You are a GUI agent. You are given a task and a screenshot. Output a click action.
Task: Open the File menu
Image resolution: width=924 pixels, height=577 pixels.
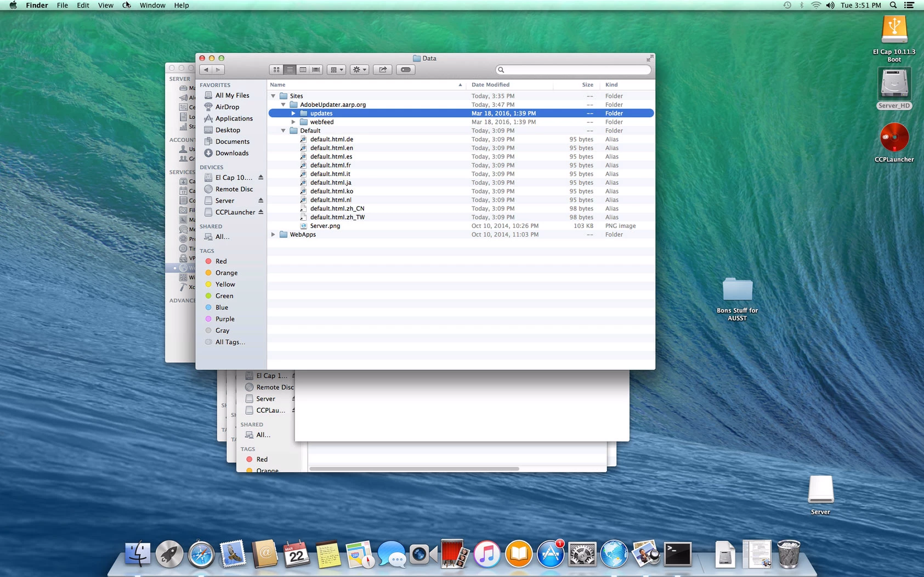click(63, 5)
